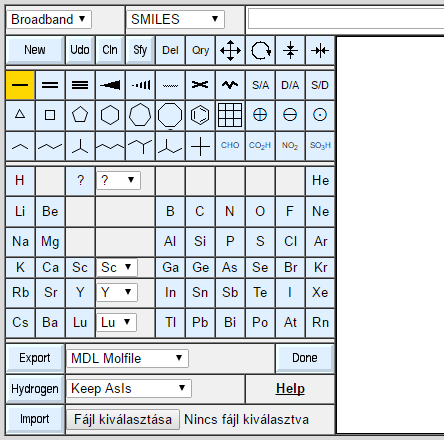Select the D/A bond type

coord(290,85)
